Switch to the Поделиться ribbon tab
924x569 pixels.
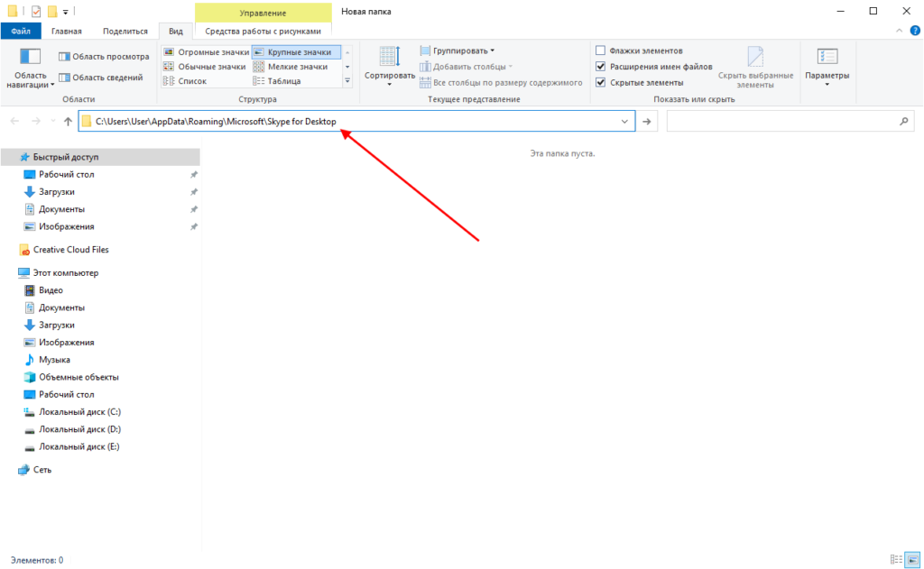point(125,32)
